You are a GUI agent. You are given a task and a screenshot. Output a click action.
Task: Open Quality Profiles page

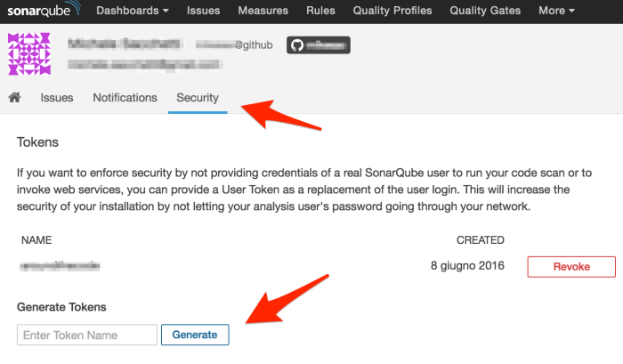[x=392, y=11]
